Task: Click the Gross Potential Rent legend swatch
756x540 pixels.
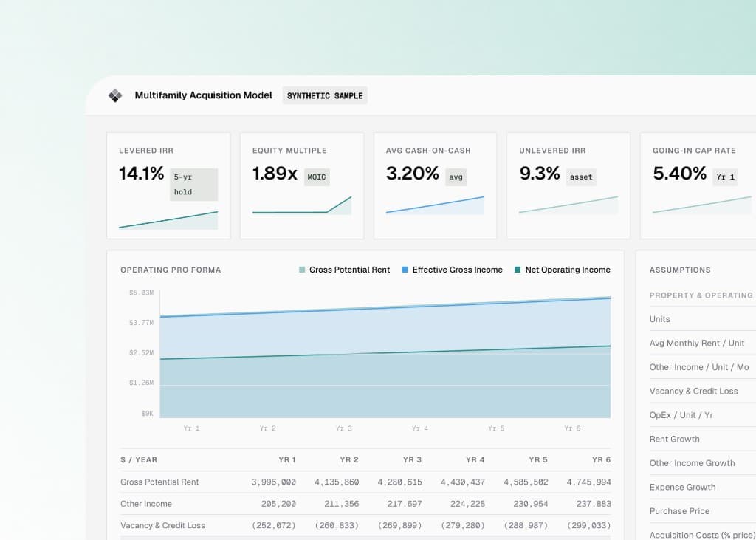Action: point(302,270)
